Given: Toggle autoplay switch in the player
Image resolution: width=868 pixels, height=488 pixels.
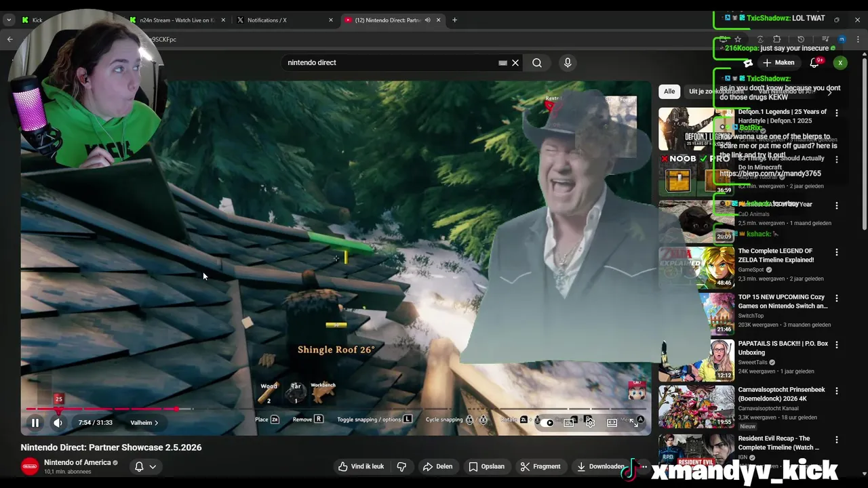Looking at the screenshot, I should [x=548, y=422].
